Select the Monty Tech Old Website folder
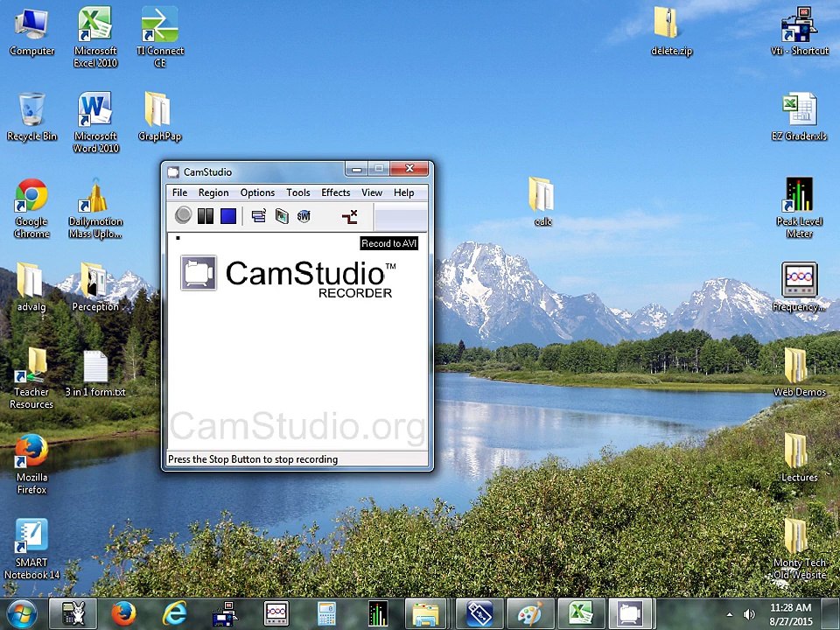 click(x=799, y=549)
